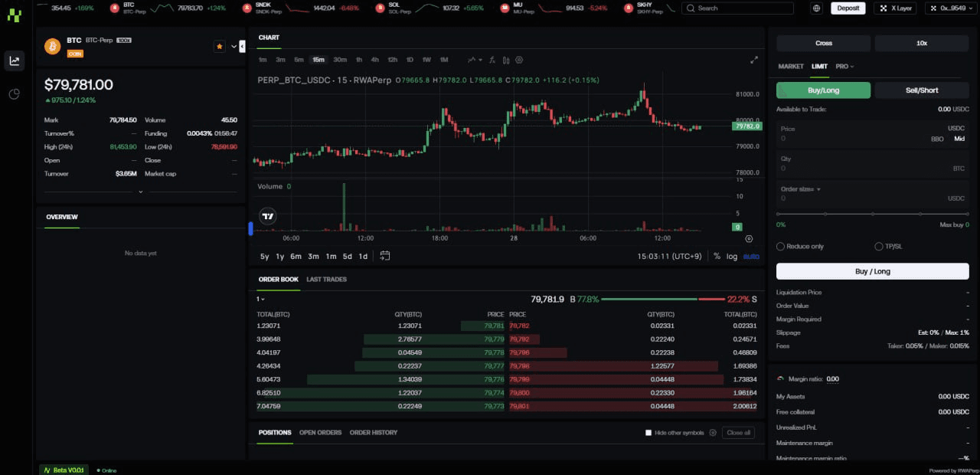Select Sell/Short side toggle
This screenshot has width=980, height=475.
(x=922, y=90)
